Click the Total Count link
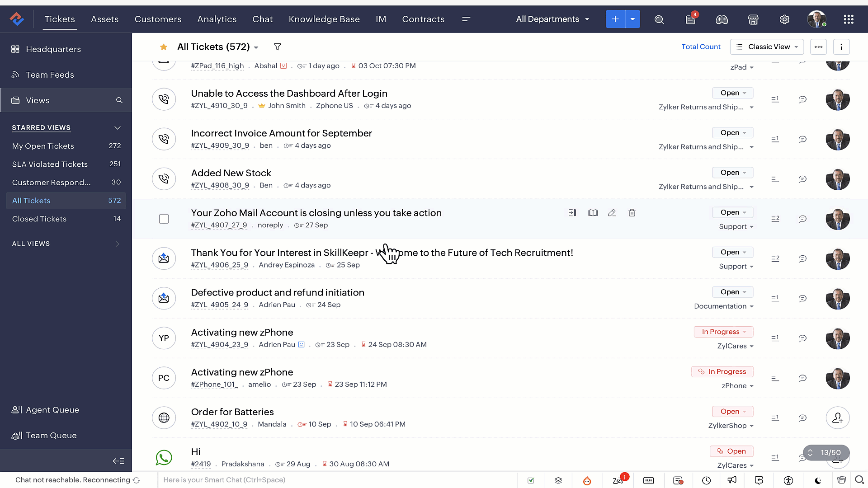This screenshot has height=488, width=868. pos(701,47)
